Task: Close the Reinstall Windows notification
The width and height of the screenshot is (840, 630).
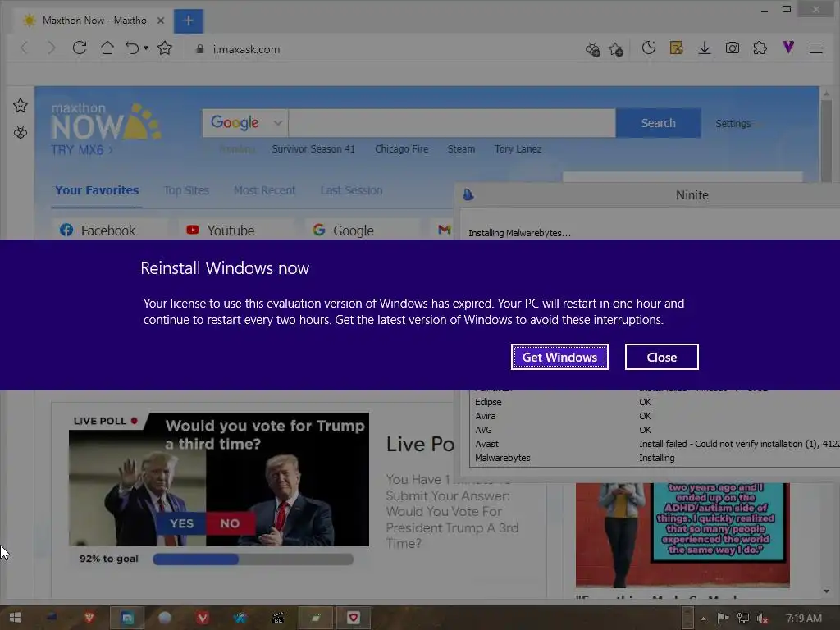Action: click(x=662, y=357)
